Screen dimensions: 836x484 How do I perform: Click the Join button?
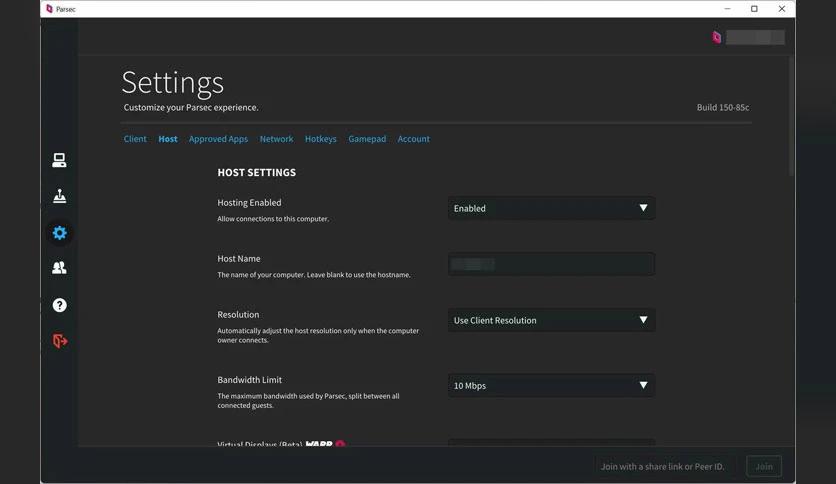[764, 466]
